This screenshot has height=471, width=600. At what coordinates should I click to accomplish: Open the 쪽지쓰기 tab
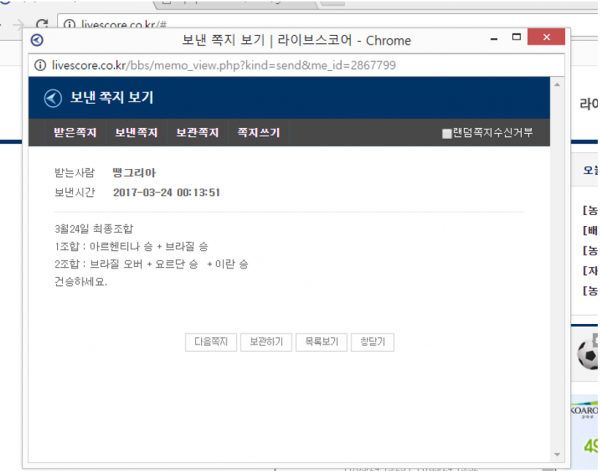(259, 133)
